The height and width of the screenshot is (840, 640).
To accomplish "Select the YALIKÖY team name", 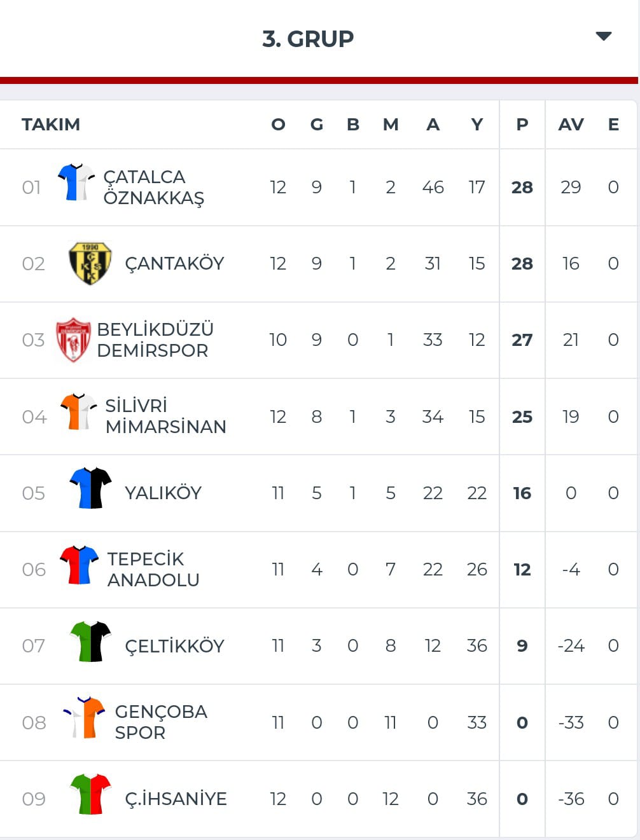I will tap(163, 493).
